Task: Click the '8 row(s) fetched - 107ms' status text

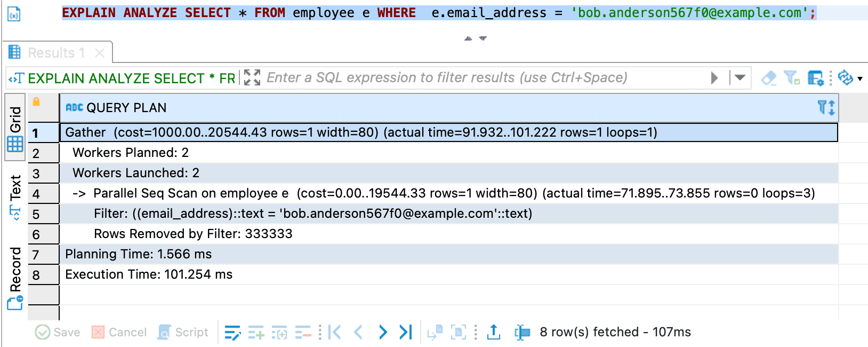Action: pyautogui.click(x=615, y=332)
